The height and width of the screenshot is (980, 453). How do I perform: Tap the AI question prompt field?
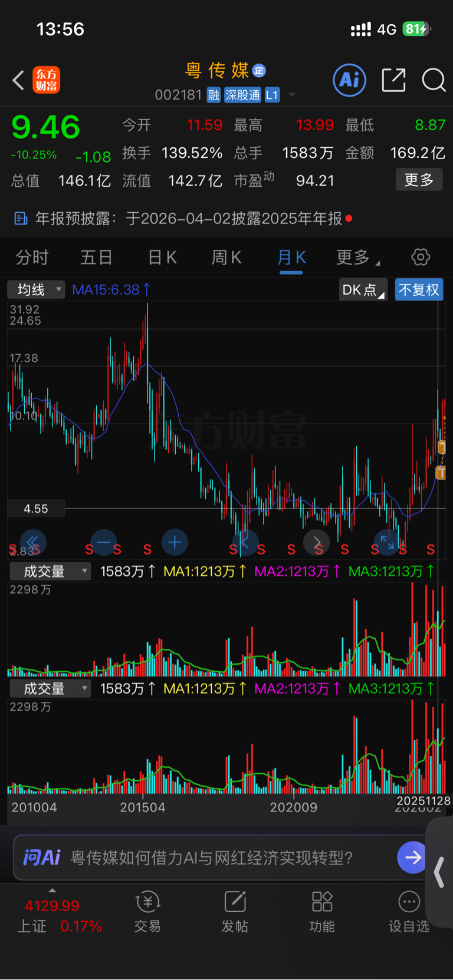[x=211, y=857]
